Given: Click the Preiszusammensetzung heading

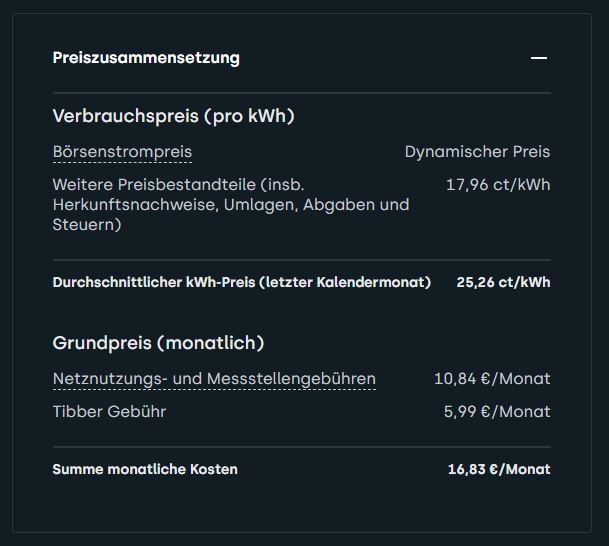Looking at the screenshot, I should point(146,58).
